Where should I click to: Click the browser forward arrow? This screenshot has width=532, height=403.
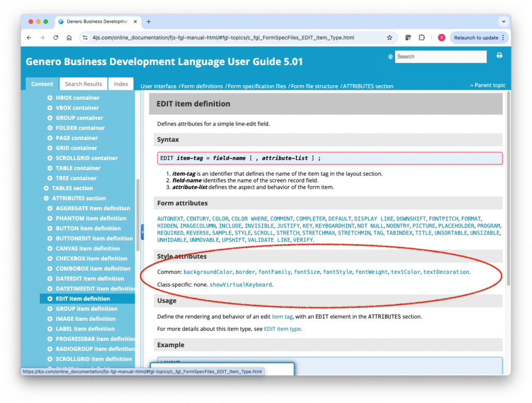tap(42, 38)
